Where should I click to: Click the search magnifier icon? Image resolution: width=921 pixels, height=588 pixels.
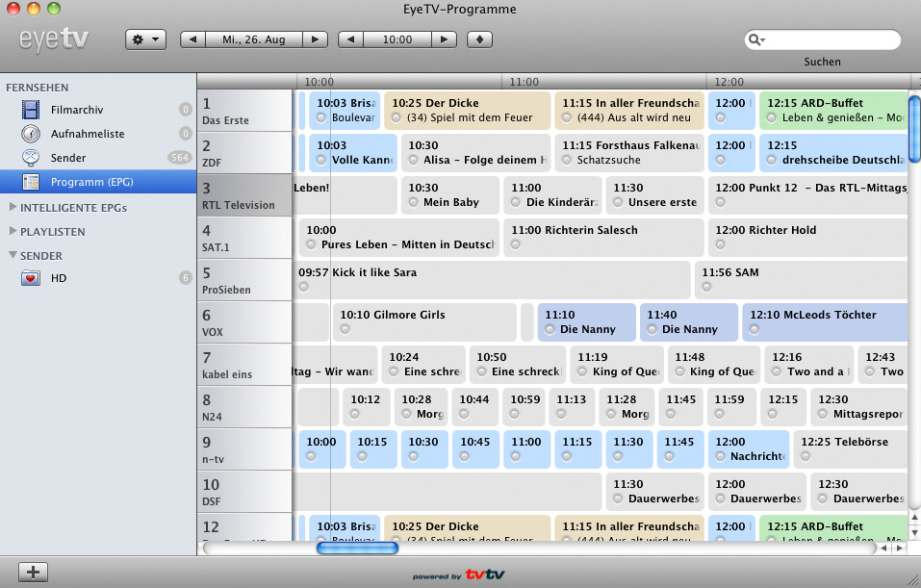pyautogui.click(x=755, y=39)
